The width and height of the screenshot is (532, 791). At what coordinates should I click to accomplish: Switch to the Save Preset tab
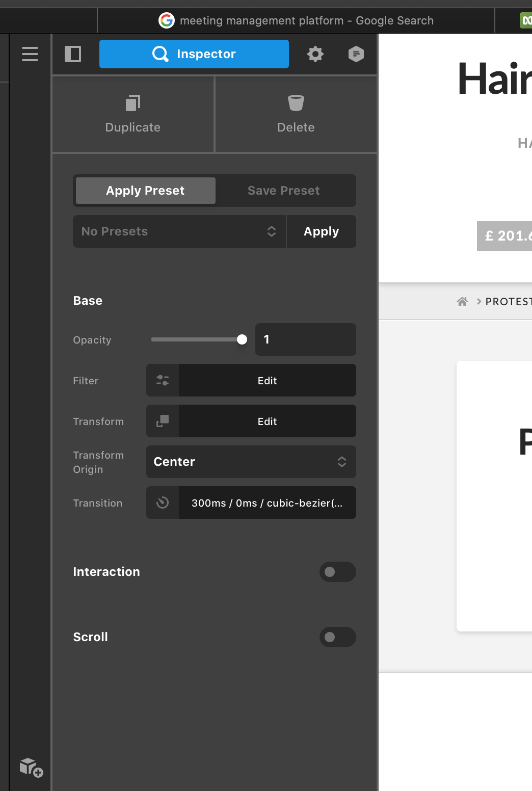[284, 191]
